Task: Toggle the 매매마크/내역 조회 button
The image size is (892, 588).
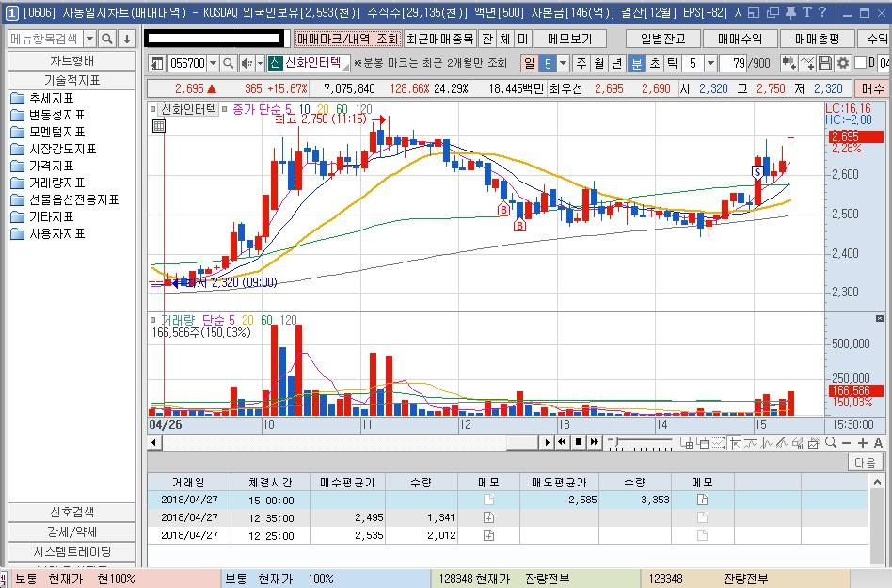Action: 347,39
